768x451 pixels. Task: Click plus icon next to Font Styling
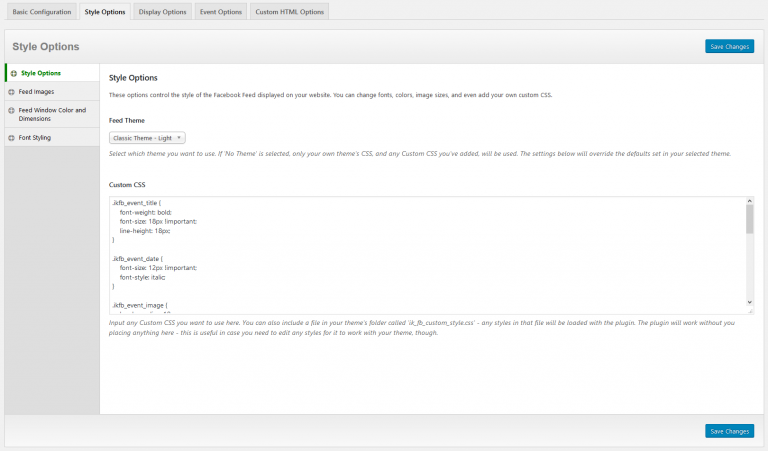[x=11, y=137]
